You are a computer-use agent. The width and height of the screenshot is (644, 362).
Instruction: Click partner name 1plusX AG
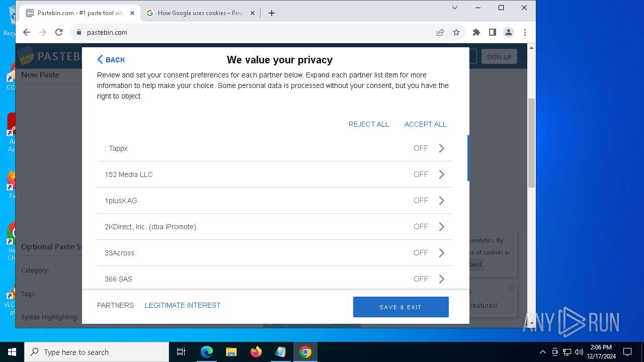pos(121,201)
